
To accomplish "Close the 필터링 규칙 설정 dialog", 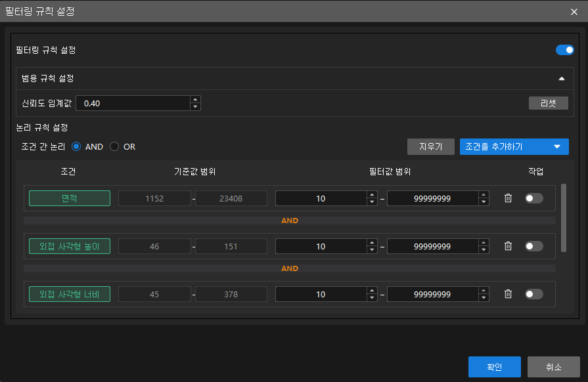I will 574,12.
